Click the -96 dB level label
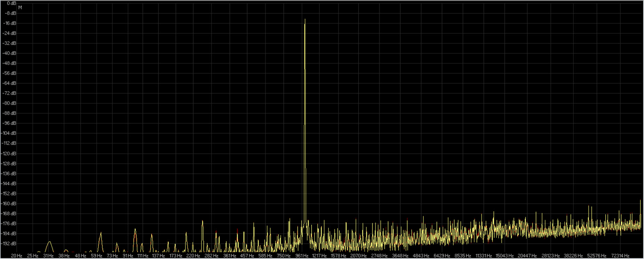This screenshot has height=259, width=644. pos(9,123)
